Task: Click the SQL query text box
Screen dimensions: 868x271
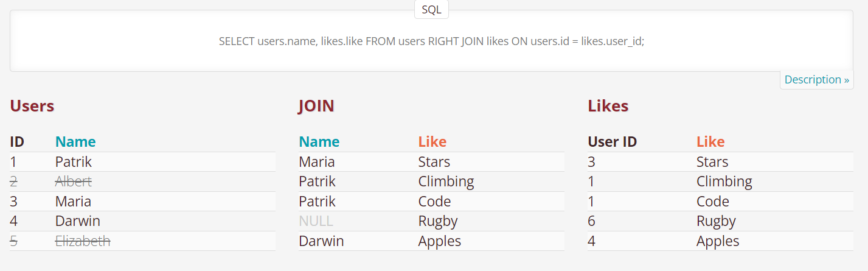Action: point(431,41)
